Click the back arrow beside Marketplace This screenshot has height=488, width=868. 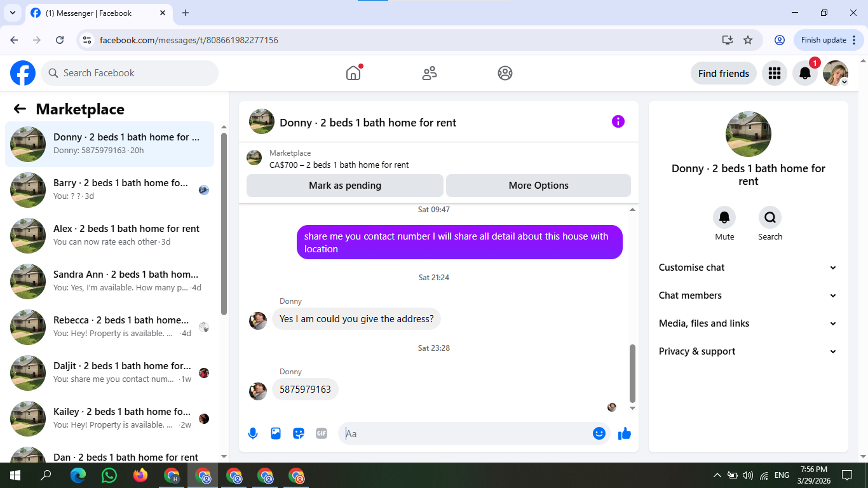20,109
